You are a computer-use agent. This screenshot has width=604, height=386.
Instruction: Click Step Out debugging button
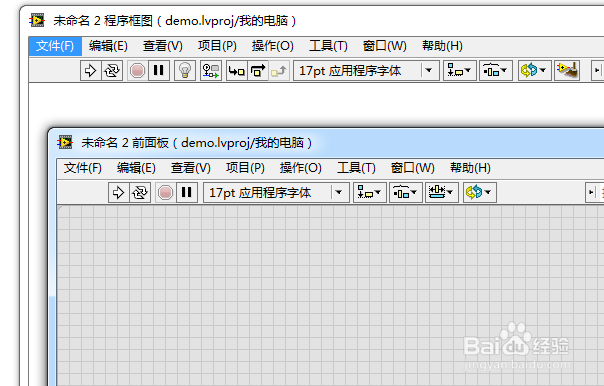coord(279,70)
